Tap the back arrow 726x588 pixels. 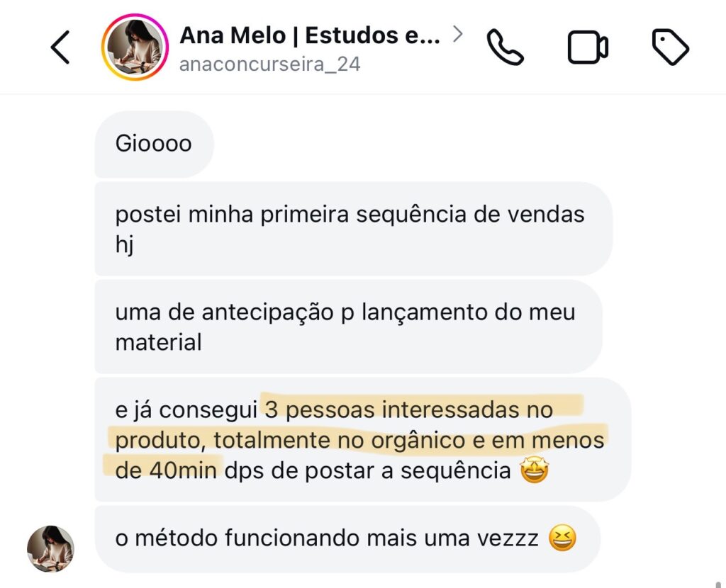click(60, 48)
